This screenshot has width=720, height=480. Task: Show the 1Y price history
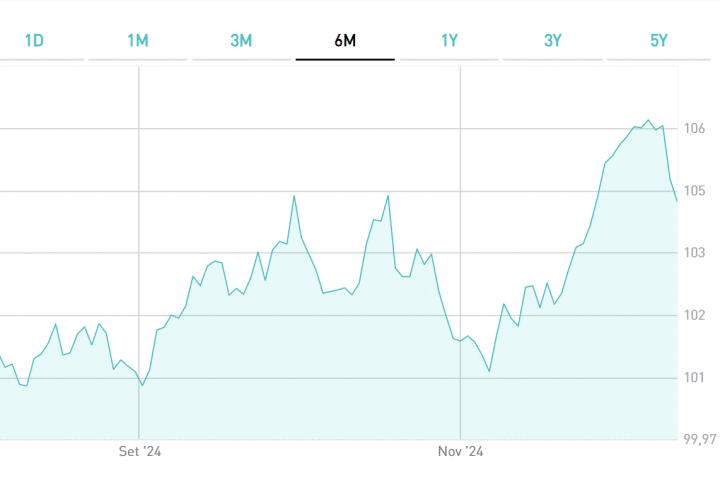pos(449,41)
